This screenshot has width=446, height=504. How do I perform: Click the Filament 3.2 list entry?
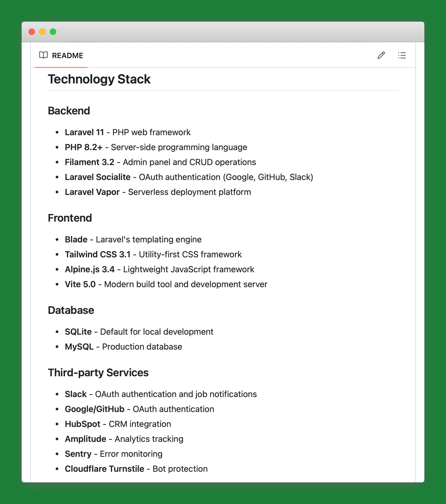90,162
